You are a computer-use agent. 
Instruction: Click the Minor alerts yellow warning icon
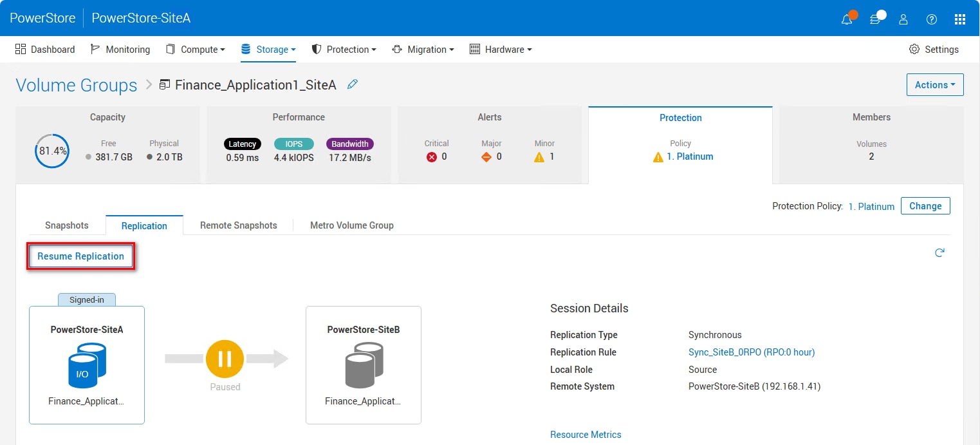pyautogui.click(x=539, y=157)
